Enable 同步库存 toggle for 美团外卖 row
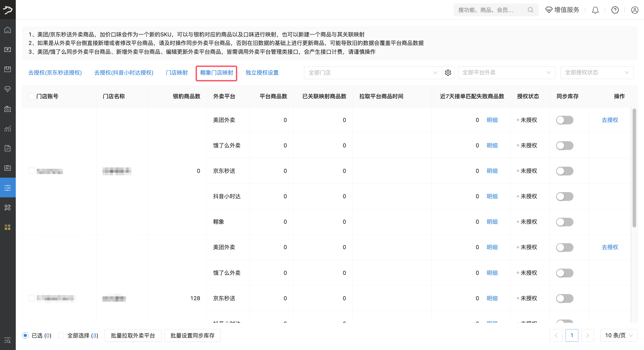The width and height of the screenshot is (644, 350). 565,120
